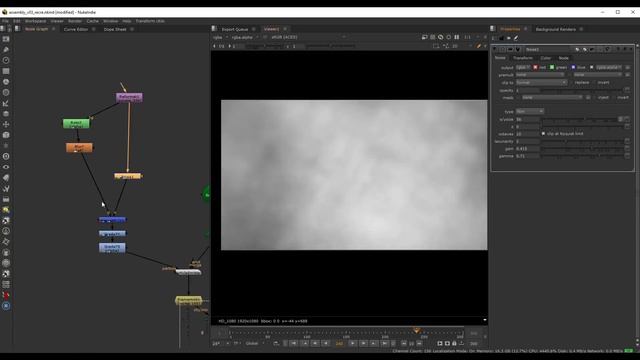The height and width of the screenshot is (360, 640).
Task: Open the Edit menu
Action: click(16, 21)
